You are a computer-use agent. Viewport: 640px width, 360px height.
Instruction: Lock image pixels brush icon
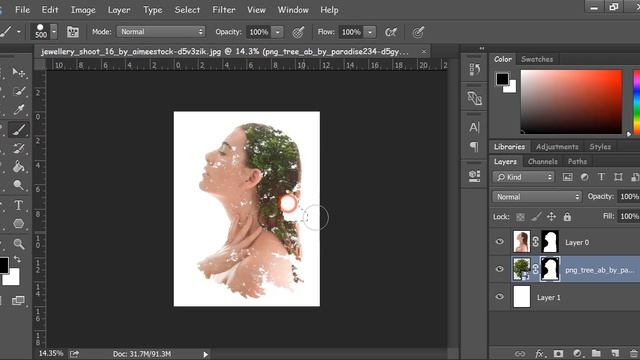[x=536, y=217]
